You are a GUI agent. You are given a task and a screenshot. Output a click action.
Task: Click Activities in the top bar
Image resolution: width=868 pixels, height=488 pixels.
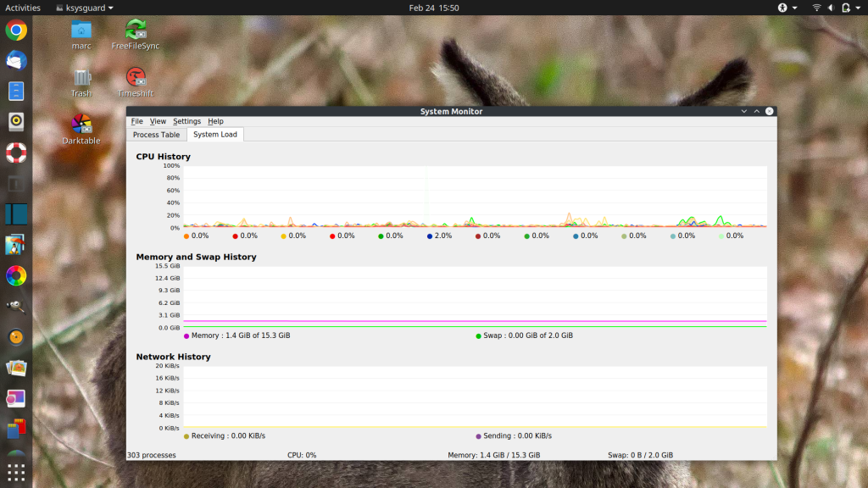[23, 8]
